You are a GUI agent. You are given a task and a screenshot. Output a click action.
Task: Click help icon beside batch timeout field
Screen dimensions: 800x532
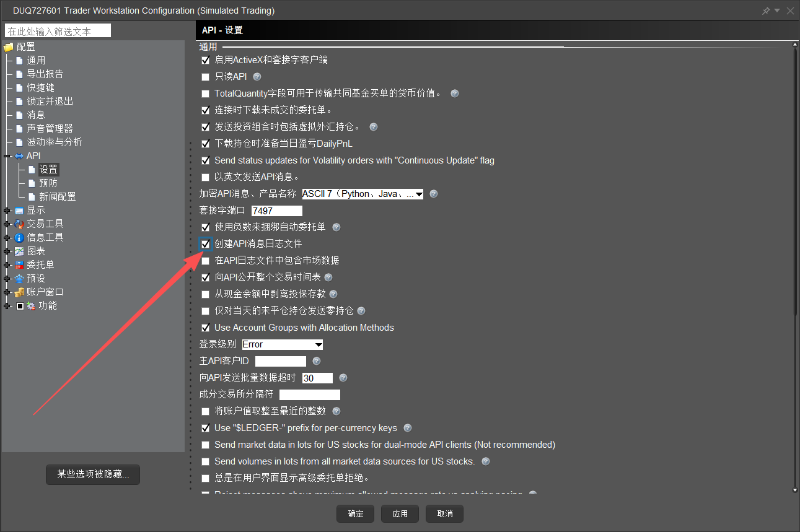point(343,378)
